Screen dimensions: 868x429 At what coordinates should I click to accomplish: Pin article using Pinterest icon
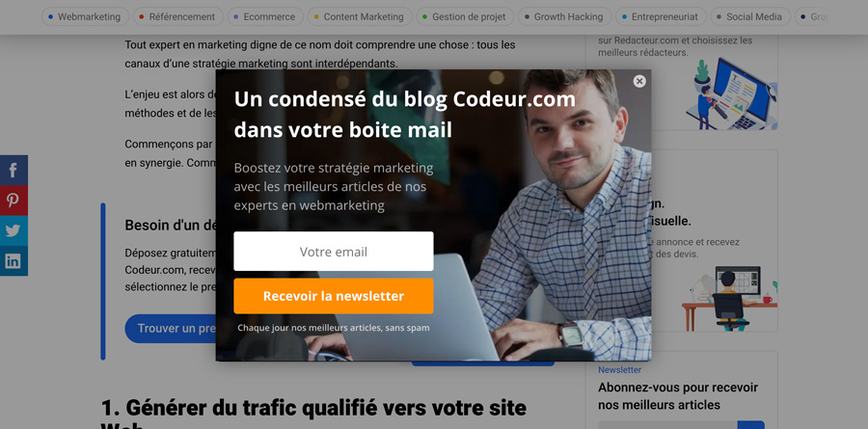click(x=14, y=200)
